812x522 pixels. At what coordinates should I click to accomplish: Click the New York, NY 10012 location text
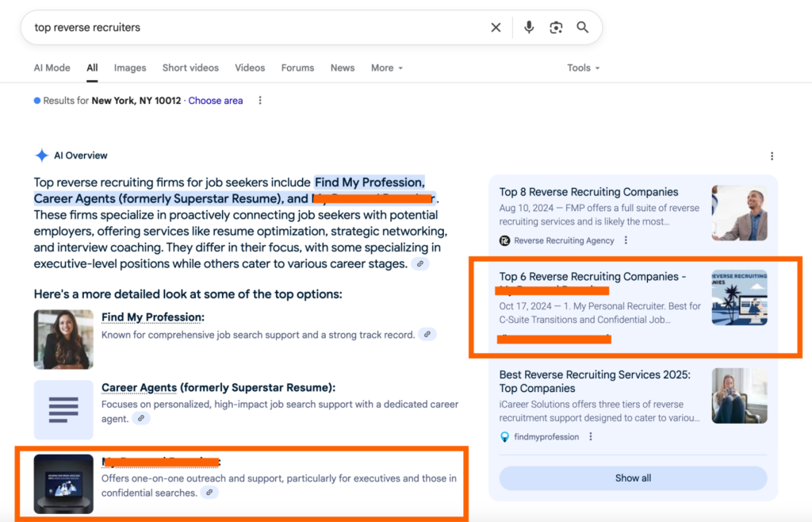click(136, 101)
